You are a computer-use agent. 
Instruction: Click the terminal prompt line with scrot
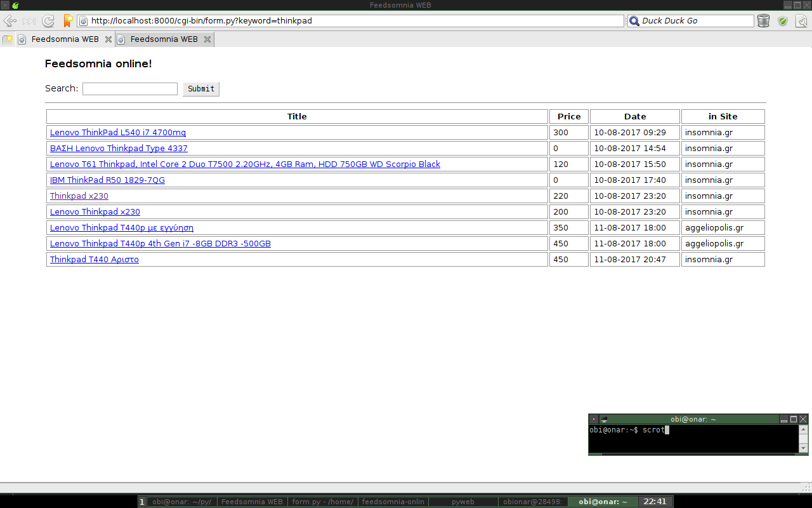click(629, 431)
